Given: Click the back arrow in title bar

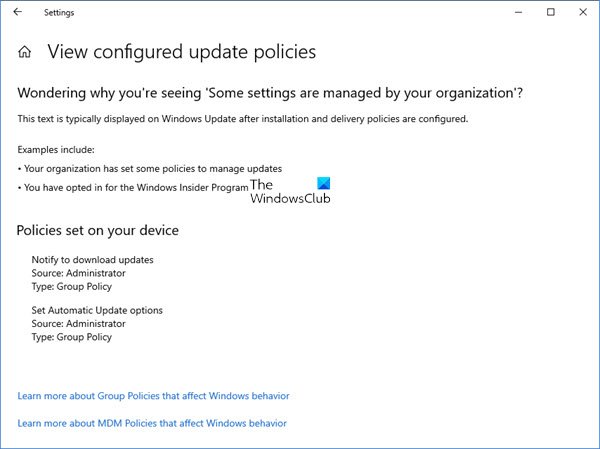Looking at the screenshot, I should pyautogui.click(x=18, y=12).
